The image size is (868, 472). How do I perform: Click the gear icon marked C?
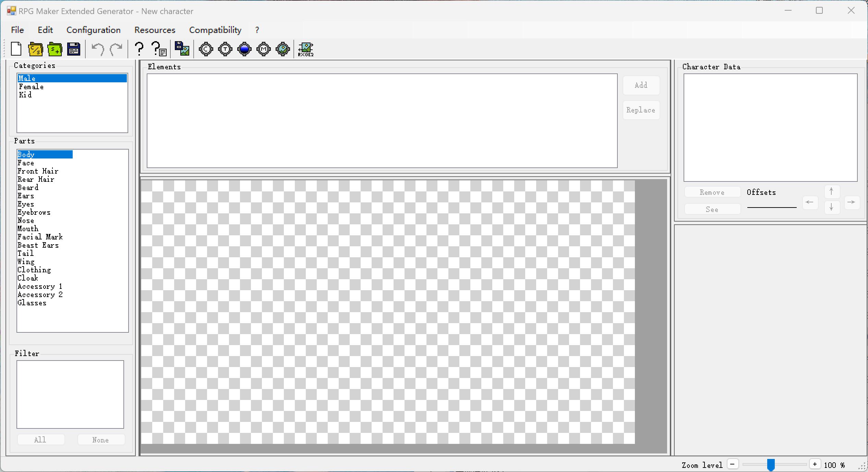pos(206,49)
